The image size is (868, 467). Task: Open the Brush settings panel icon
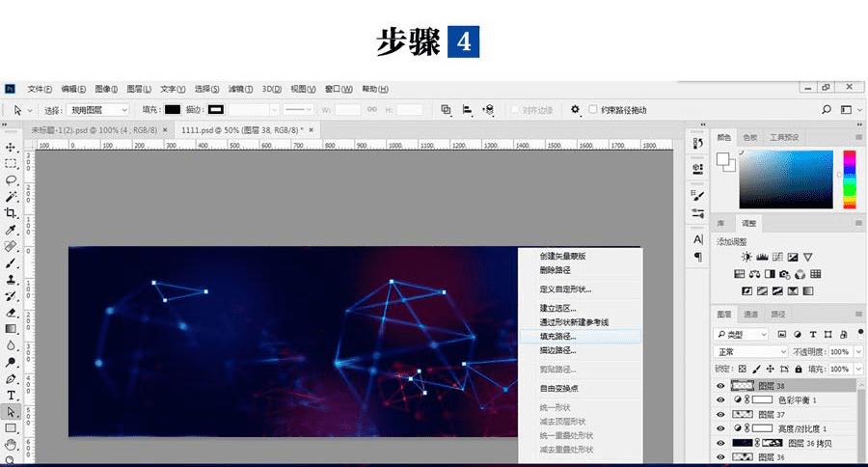click(697, 196)
